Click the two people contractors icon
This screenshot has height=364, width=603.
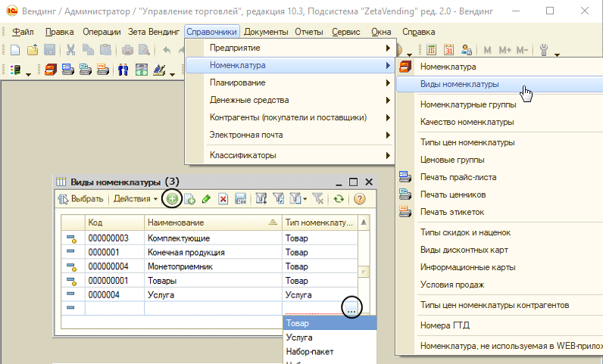click(x=123, y=70)
